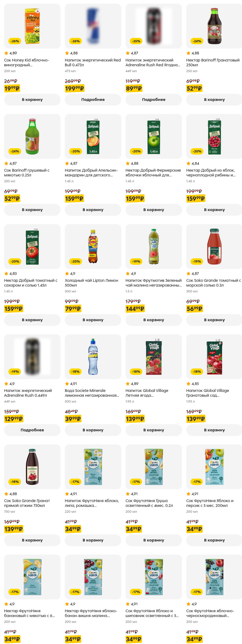Open the Lipton Лимон iced tea bottle image
The width and height of the screenshot is (242, 644).
click(93, 247)
